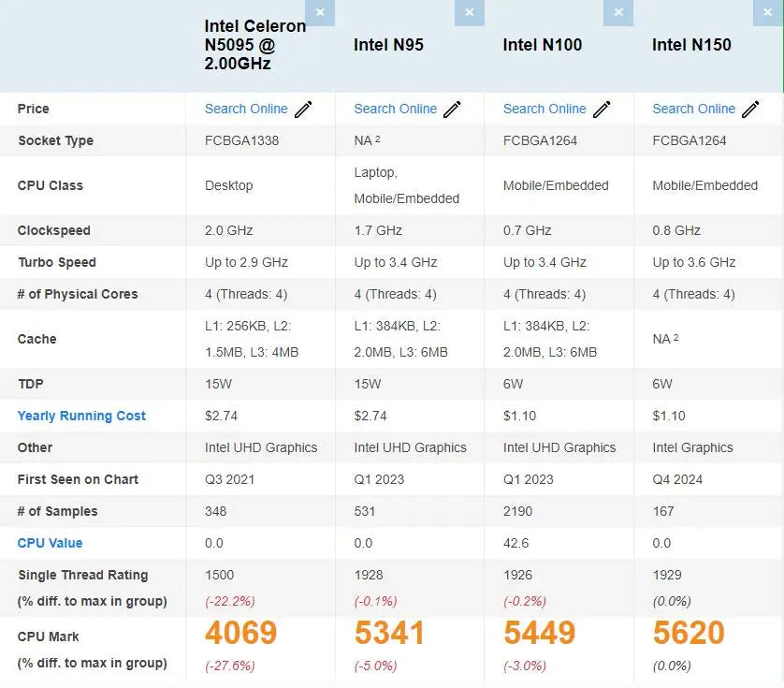Click the Intel Celeron N5095 column header

(x=254, y=45)
